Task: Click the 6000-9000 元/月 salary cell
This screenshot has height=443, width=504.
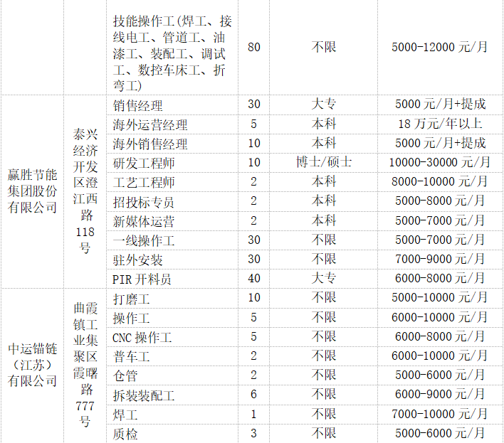Action: pos(440,394)
